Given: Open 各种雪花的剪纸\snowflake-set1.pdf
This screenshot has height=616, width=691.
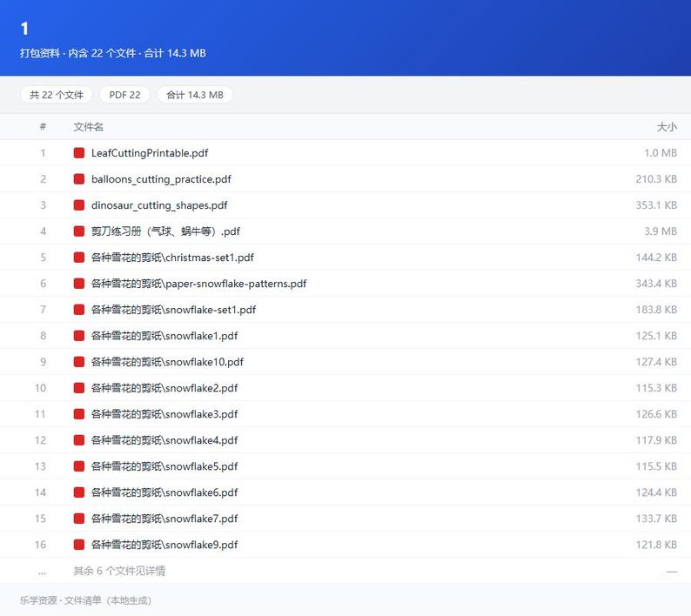Looking at the screenshot, I should point(174,310).
